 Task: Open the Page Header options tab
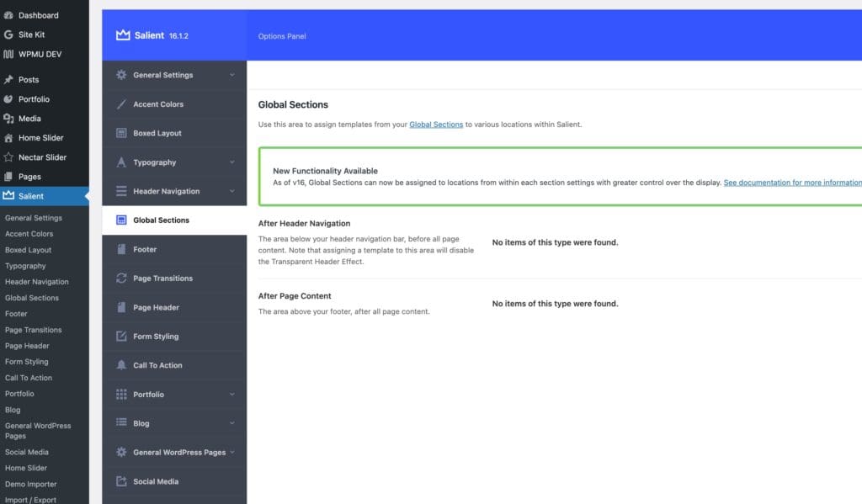(x=156, y=307)
